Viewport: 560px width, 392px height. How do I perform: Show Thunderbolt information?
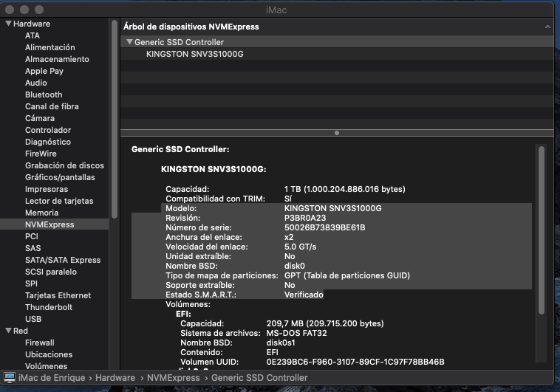click(x=49, y=307)
